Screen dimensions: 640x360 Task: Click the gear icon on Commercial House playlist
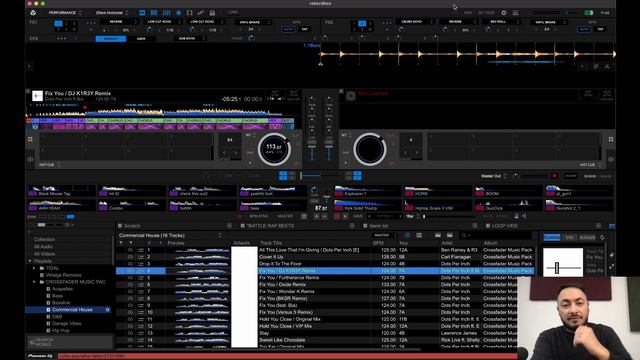(x=108, y=310)
